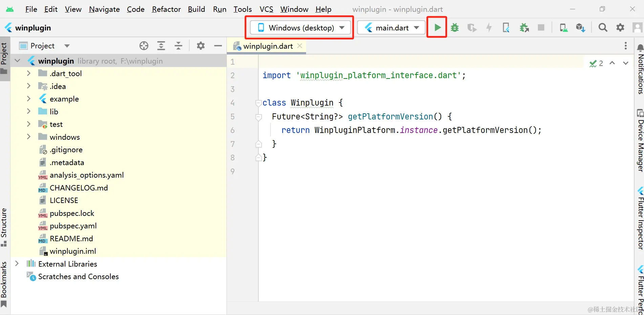
Task: Go to next highlighted problem arrow
Action: (625, 63)
